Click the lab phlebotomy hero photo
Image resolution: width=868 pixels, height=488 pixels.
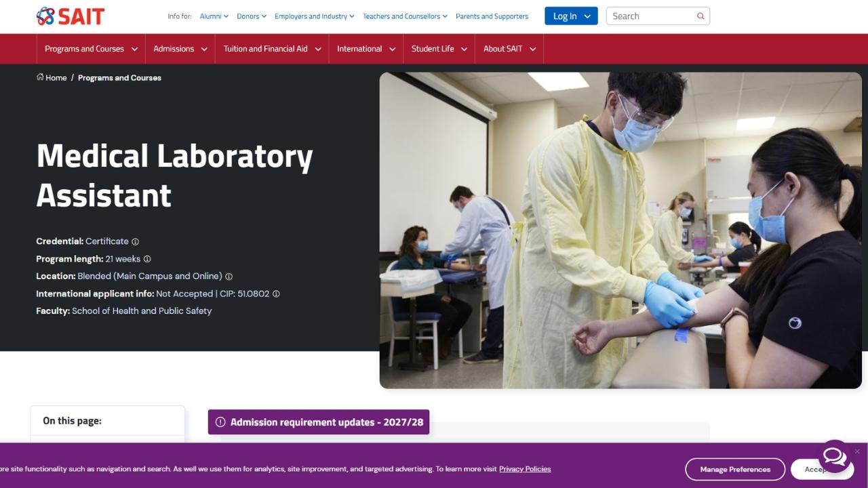[x=620, y=230]
